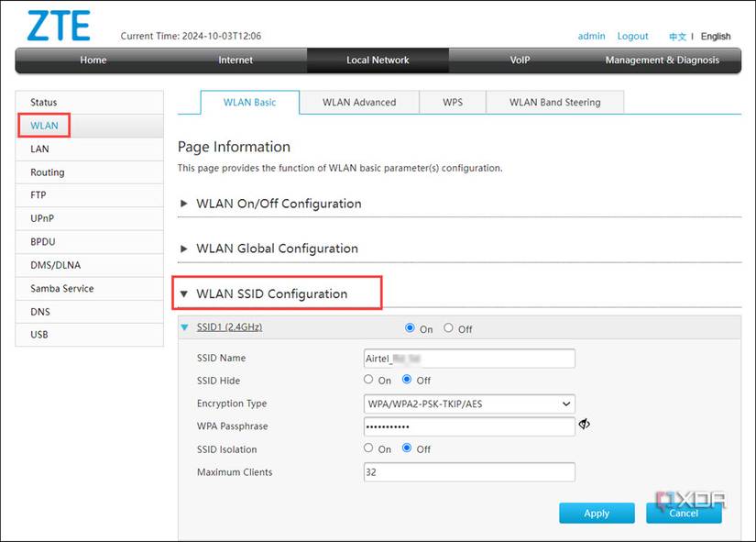
Task: Click inside the Maximum Clients field
Action: tap(469, 471)
